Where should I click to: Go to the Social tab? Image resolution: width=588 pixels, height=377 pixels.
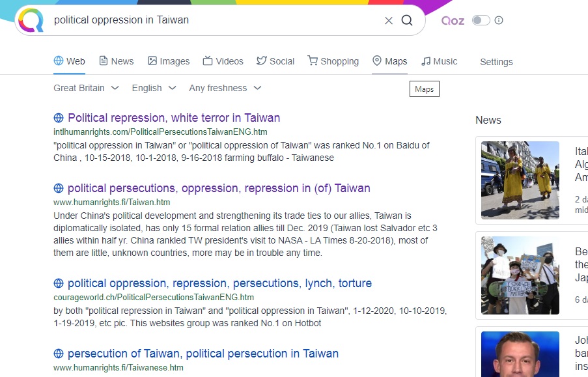[275, 61]
